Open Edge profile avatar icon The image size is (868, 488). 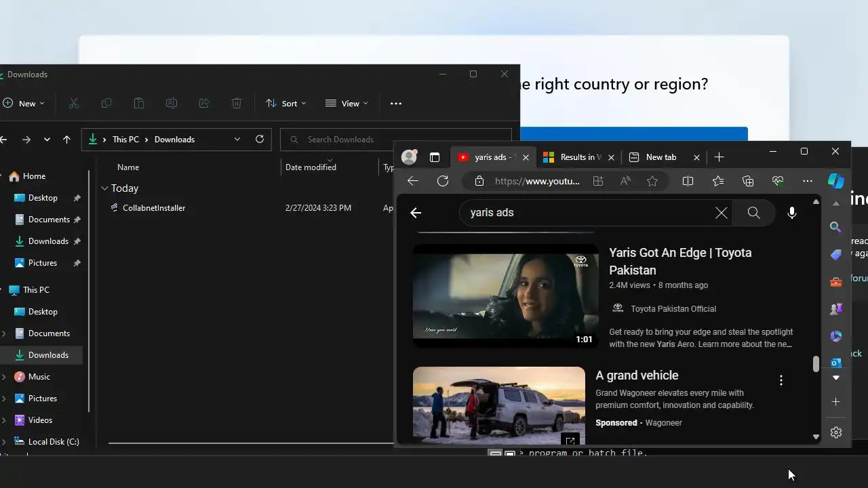pyautogui.click(x=409, y=157)
